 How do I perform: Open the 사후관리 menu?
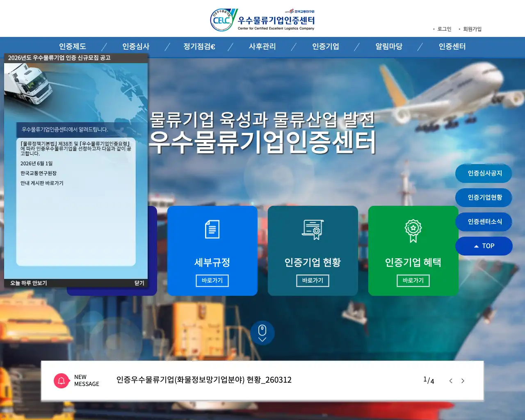coord(262,46)
